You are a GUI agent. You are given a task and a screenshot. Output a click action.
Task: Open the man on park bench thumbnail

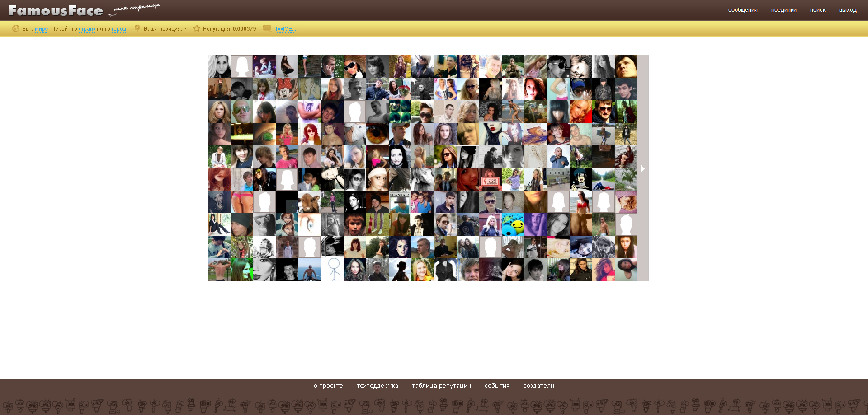point(558,179)
